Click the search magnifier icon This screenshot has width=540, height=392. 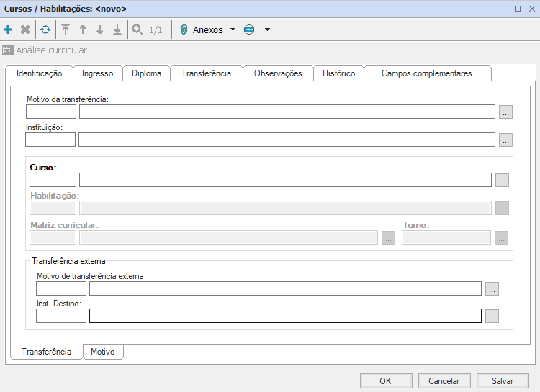point(137,29)
